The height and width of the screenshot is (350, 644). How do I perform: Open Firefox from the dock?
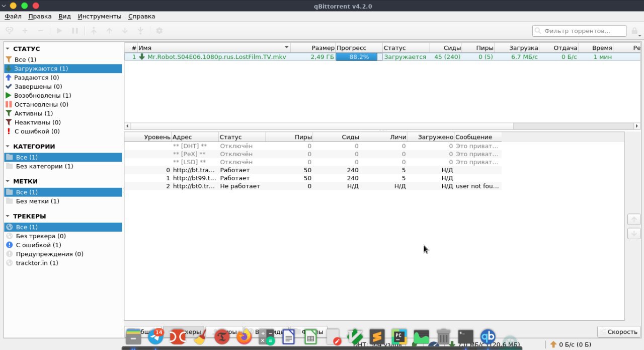coord(244,337)
